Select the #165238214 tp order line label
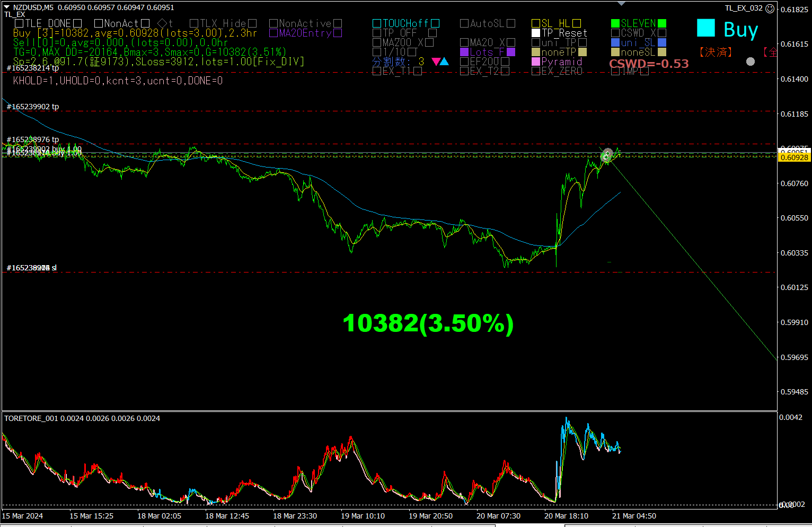 coord(33,68)
